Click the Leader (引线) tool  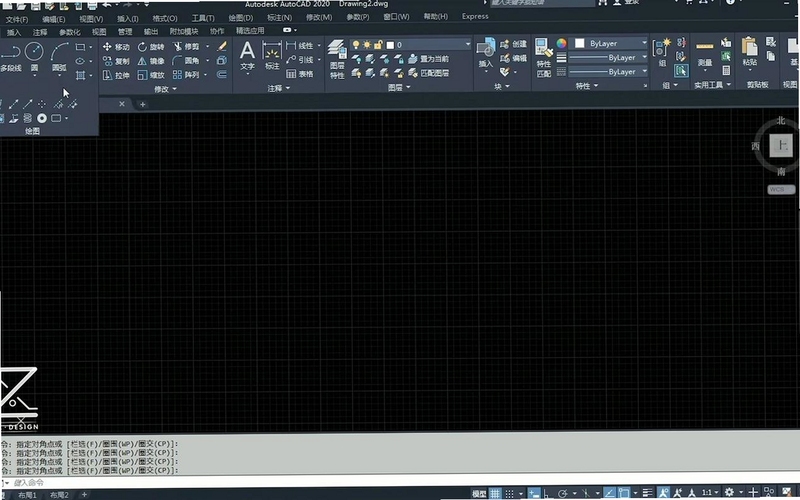300,60
